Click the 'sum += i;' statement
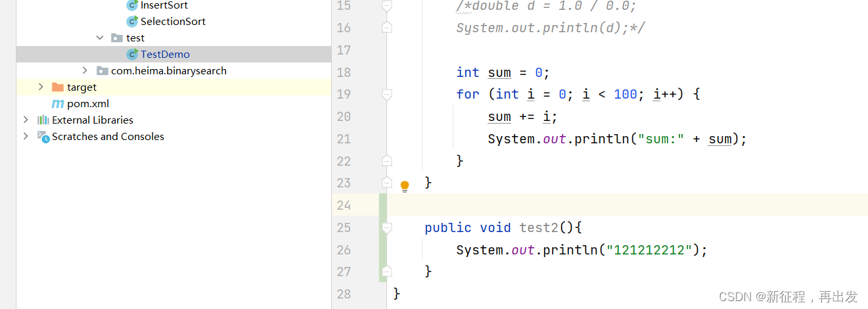The image size is (868, 309). (522, 116)
